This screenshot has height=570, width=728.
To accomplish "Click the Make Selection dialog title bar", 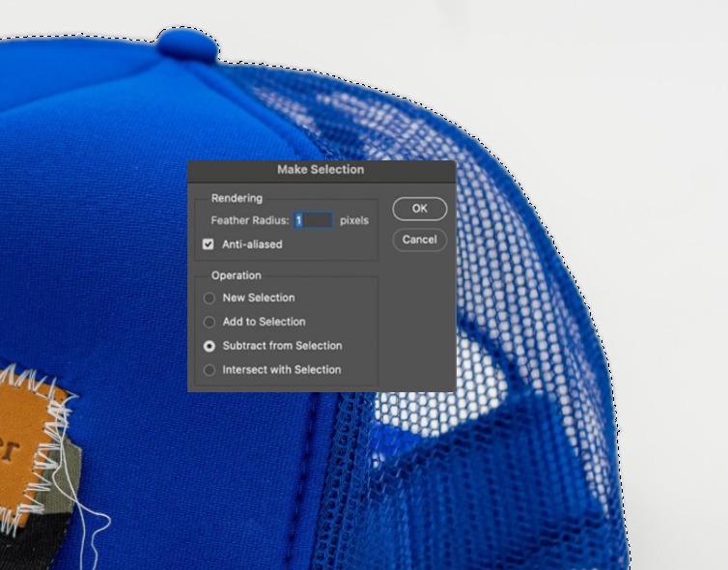I will (321, 169).
